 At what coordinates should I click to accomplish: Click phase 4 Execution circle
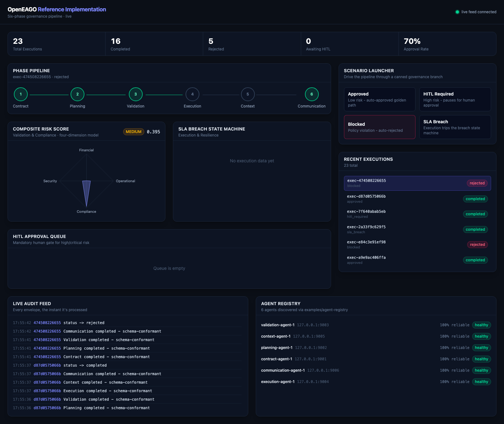click(x=192, y=94)
